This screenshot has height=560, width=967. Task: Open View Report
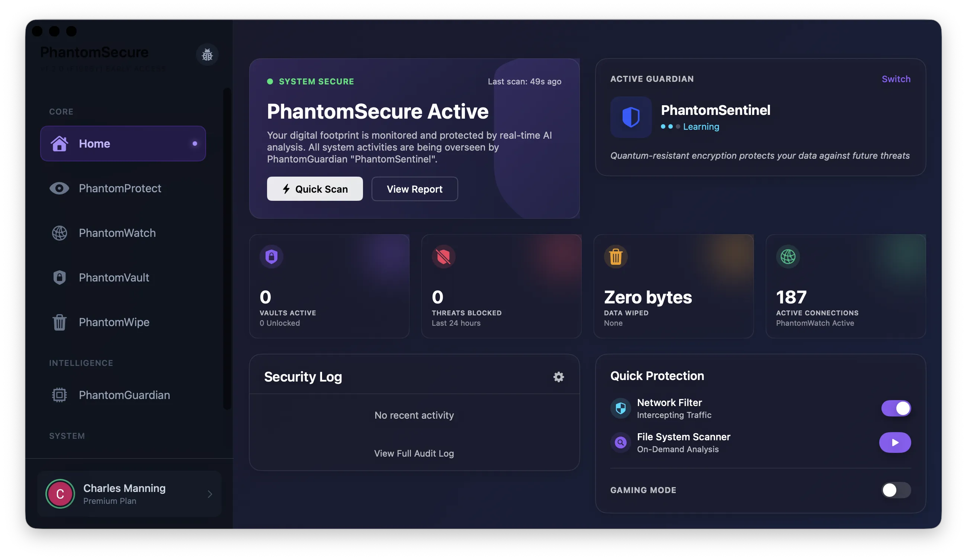point(414,189)
